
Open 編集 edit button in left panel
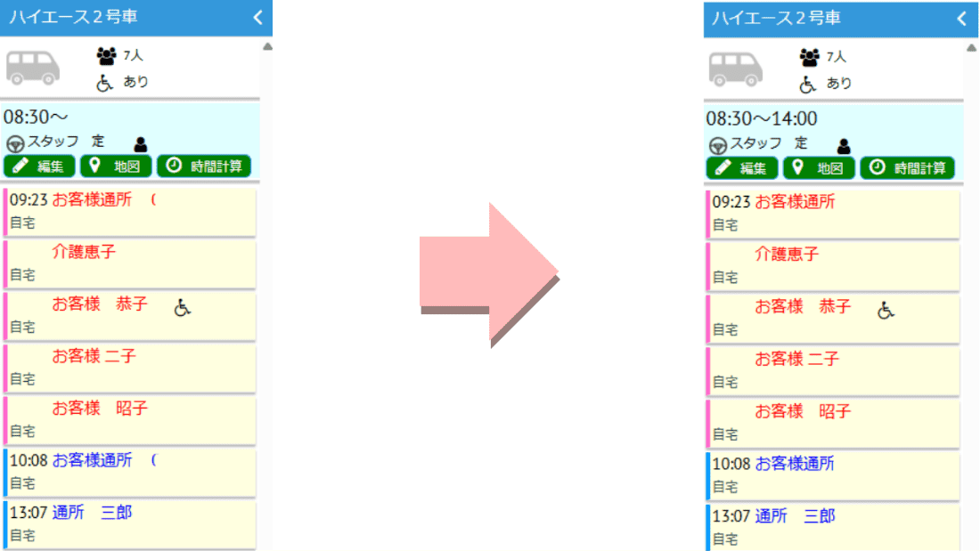[39, 166]
